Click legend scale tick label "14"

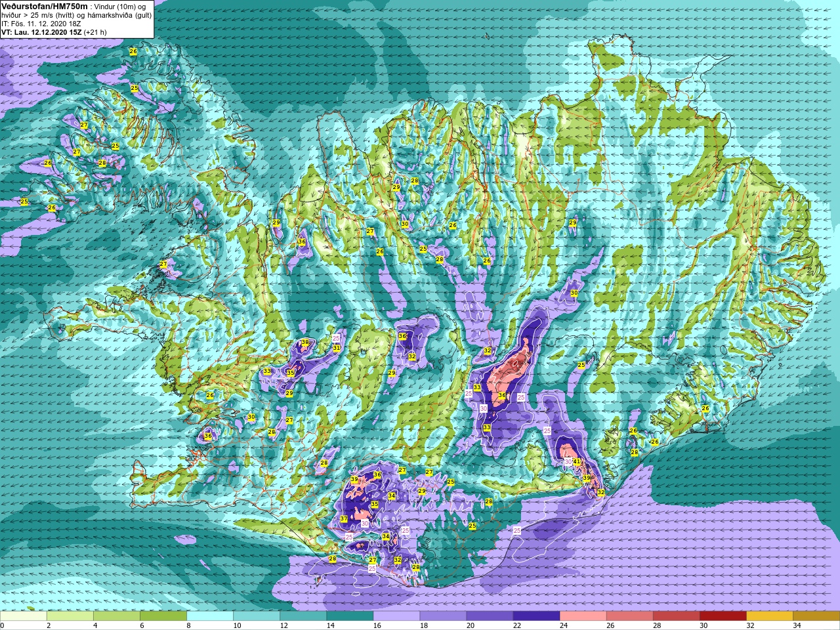pos(330,625)
